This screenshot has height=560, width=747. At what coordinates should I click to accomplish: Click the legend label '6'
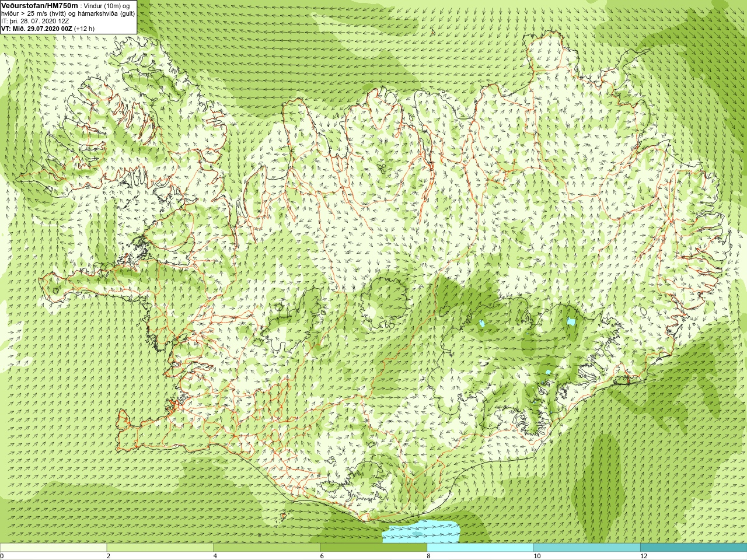(x=322, y=556)
